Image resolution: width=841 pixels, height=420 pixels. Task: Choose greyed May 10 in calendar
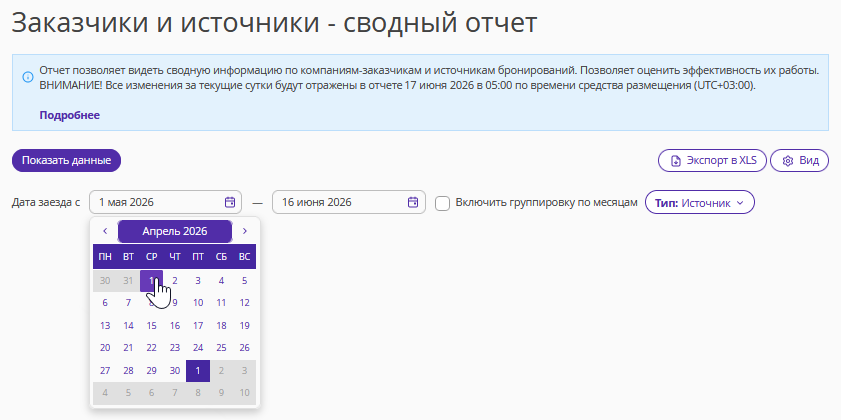pyautogui.click(x=245, y=393)
